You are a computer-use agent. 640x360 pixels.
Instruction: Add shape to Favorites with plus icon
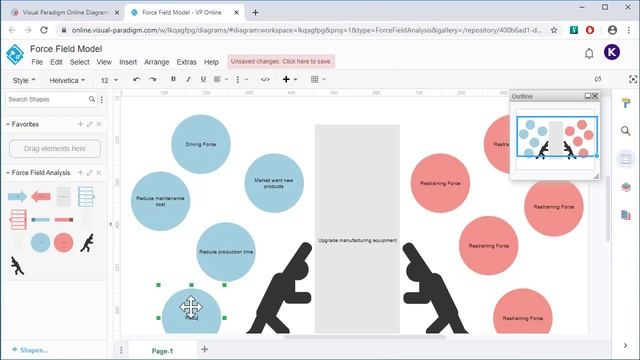(x=80, y=124)
